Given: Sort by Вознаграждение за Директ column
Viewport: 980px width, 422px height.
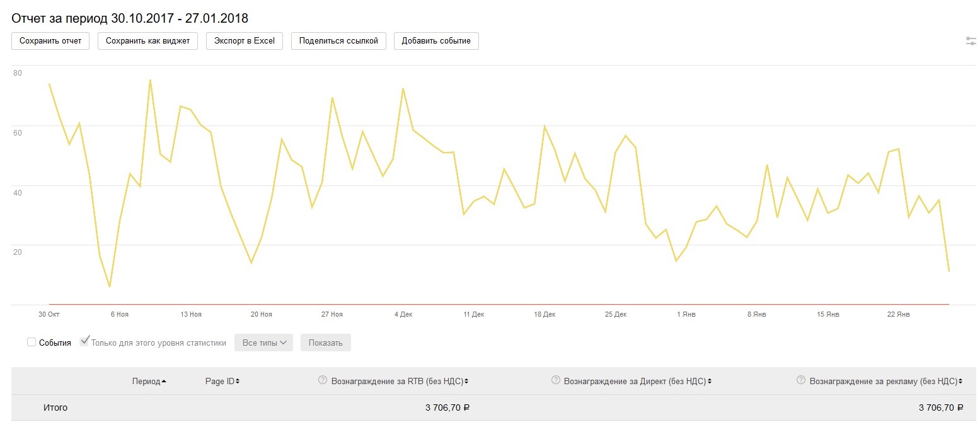Looking at the screenshot, I should [x=637, y=381].
